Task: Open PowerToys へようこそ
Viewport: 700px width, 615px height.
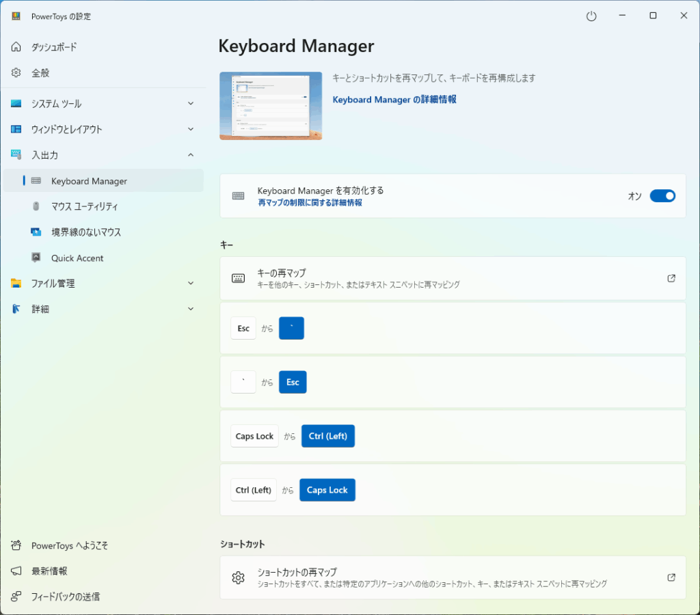Action: tap(103, 545)
